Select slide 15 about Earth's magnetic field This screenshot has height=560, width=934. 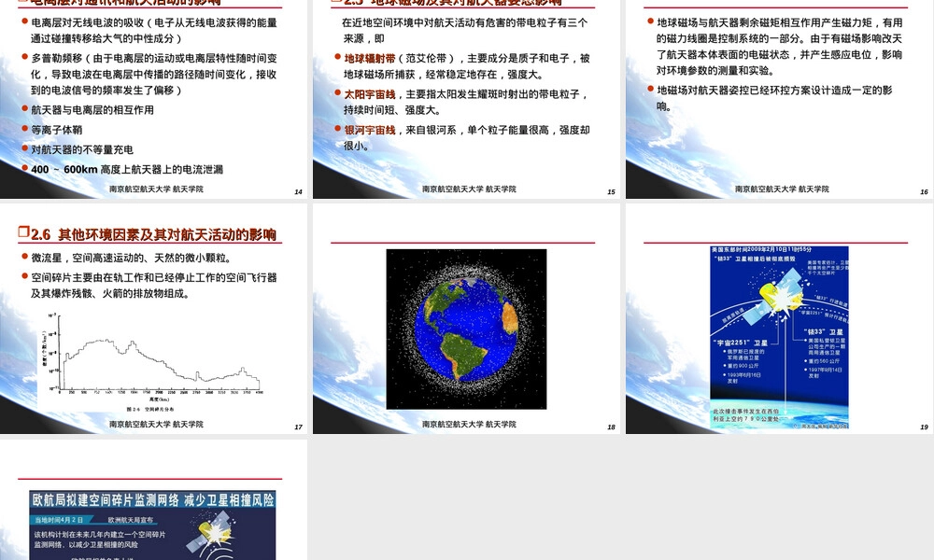(466, 99)
